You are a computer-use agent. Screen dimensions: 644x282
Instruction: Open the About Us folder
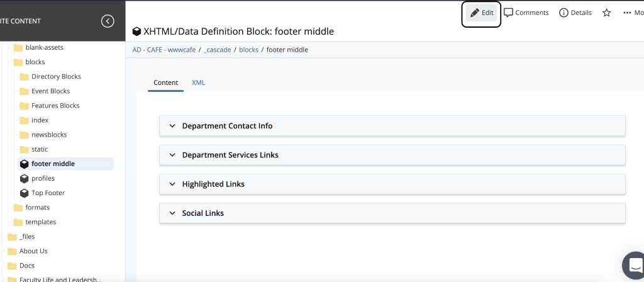click(x=33, y=251)
